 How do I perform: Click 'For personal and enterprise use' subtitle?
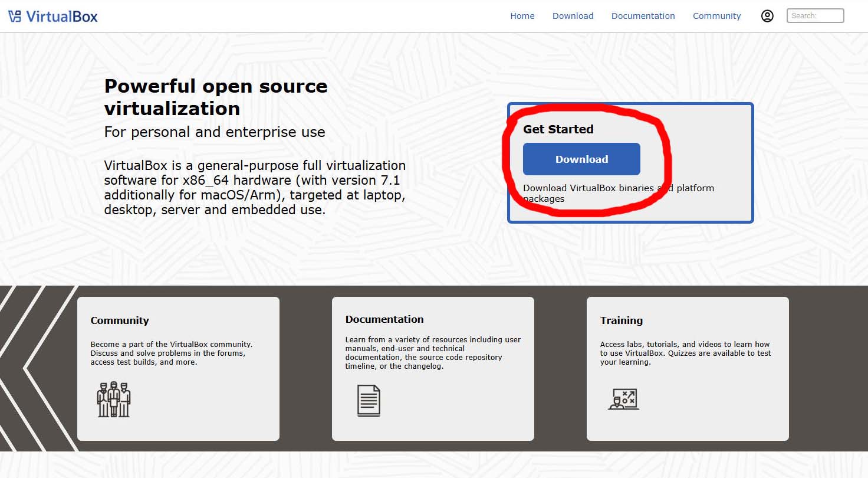point(215,132)
